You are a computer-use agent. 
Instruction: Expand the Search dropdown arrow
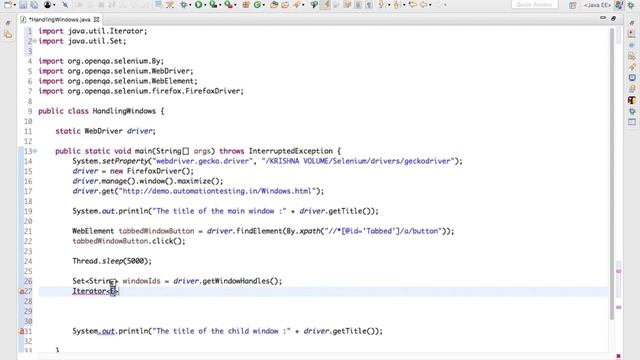(303, 5)
